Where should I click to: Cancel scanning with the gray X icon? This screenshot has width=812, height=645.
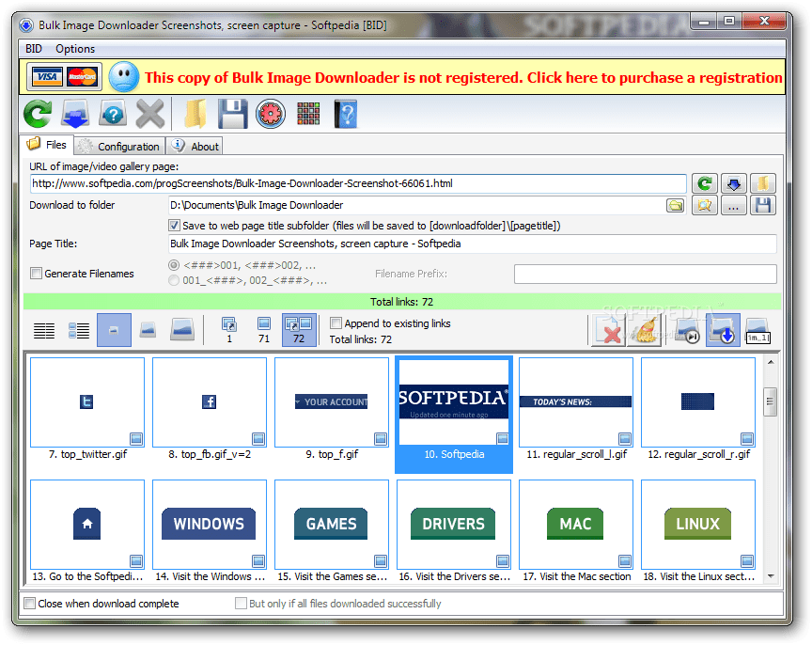(x=149, y=113)
